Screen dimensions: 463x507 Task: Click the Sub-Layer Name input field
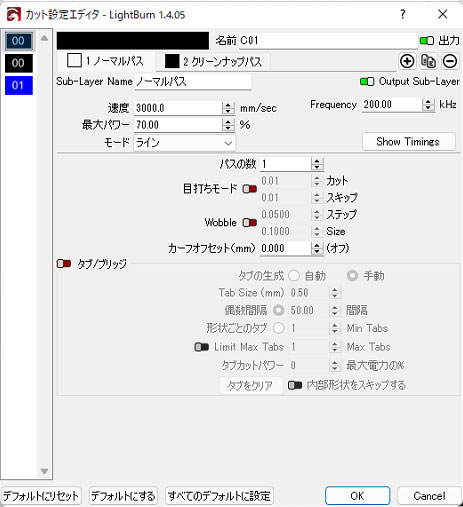(193, 82)
